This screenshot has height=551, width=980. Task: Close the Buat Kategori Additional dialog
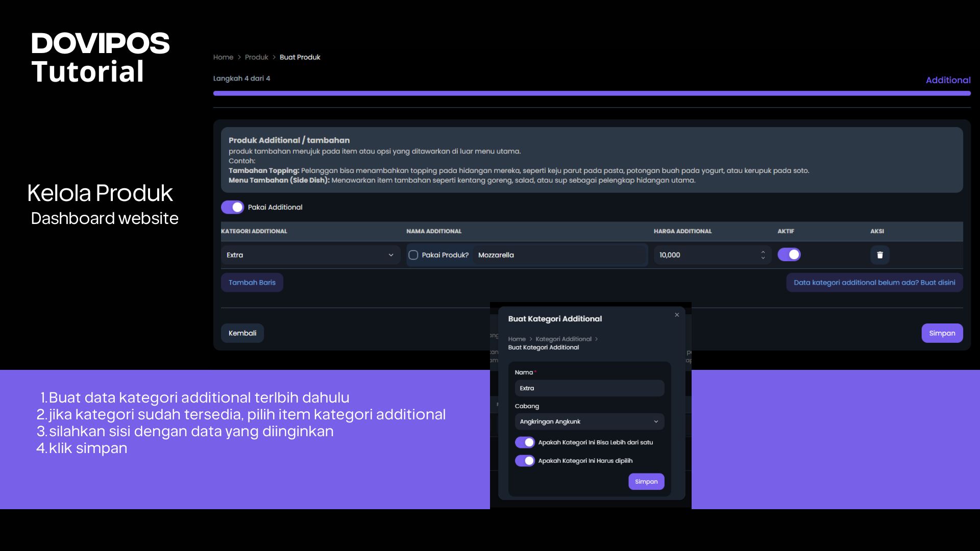click(677, 315)
